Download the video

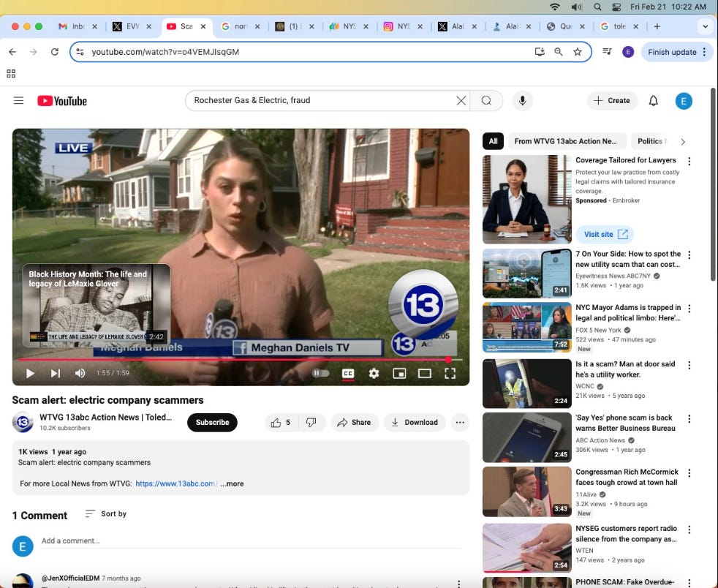click(415, 422)
